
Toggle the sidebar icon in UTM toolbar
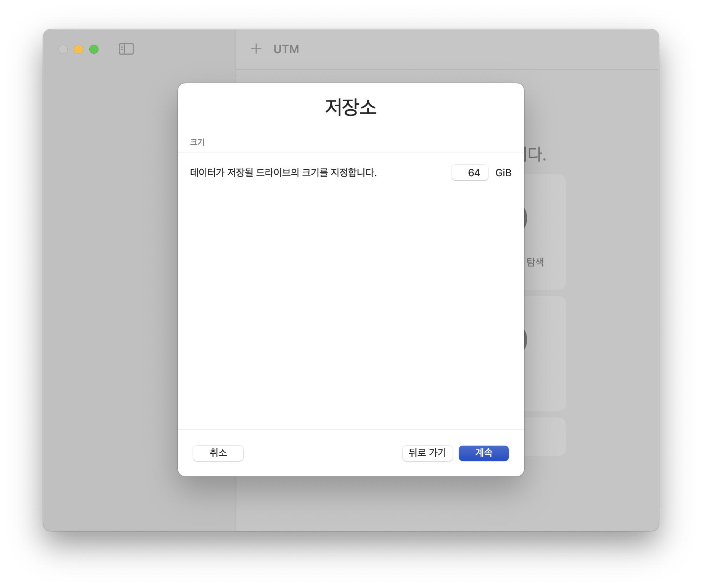(126, 49)
